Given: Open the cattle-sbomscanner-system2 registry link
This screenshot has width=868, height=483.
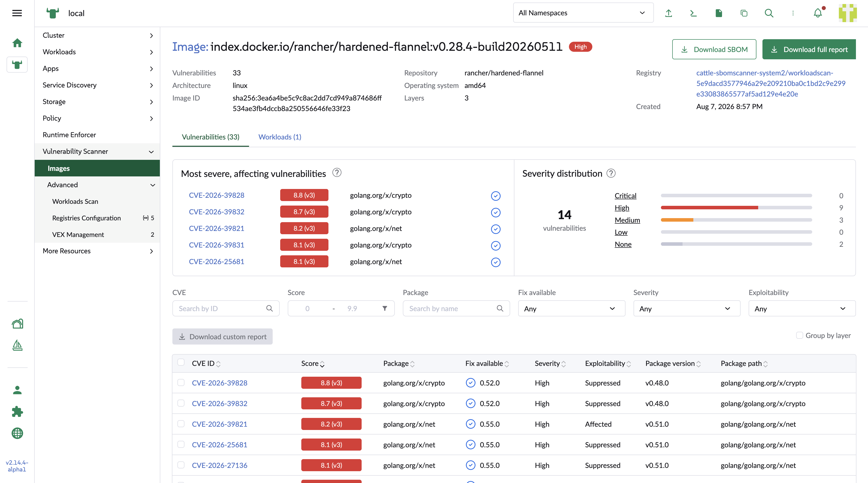Looking at the screenshot, I should click(771, 83).
